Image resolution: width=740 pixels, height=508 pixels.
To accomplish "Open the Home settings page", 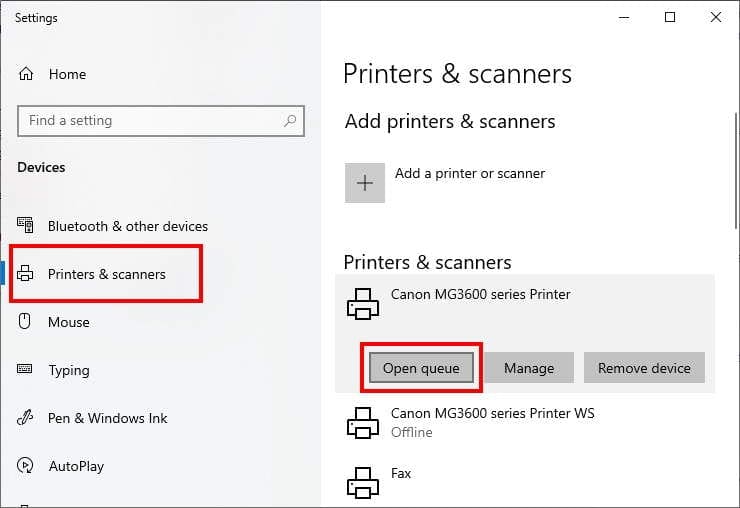I will coord(67,74).
